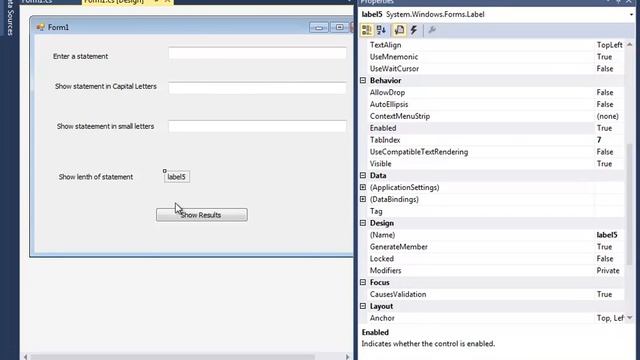This screenshot has height=360, width=640.
Task: Click the designer horizontal scroll right arrow
Action: click(347, 357)
